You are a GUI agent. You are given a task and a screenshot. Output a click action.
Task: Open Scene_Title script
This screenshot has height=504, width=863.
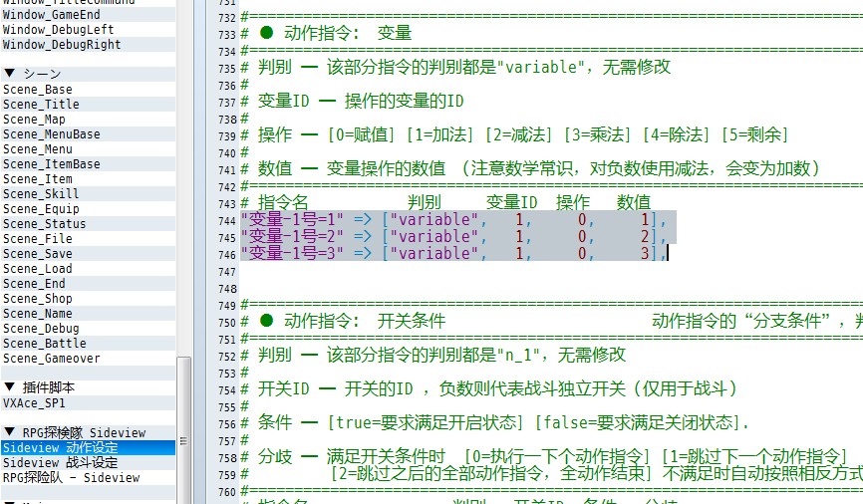point(88,104)
